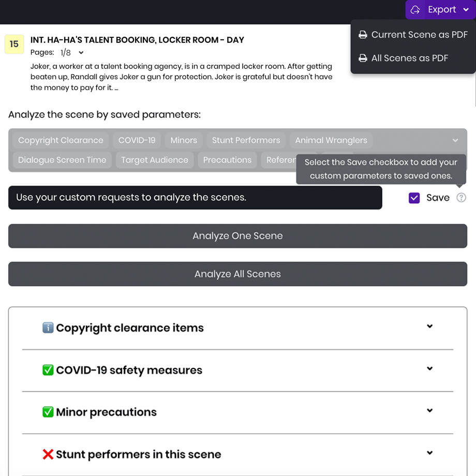The width and height of the screenshot is (476, 476).
Task: Expand the Stunt performers in this scene section
Action: [429, 453]
